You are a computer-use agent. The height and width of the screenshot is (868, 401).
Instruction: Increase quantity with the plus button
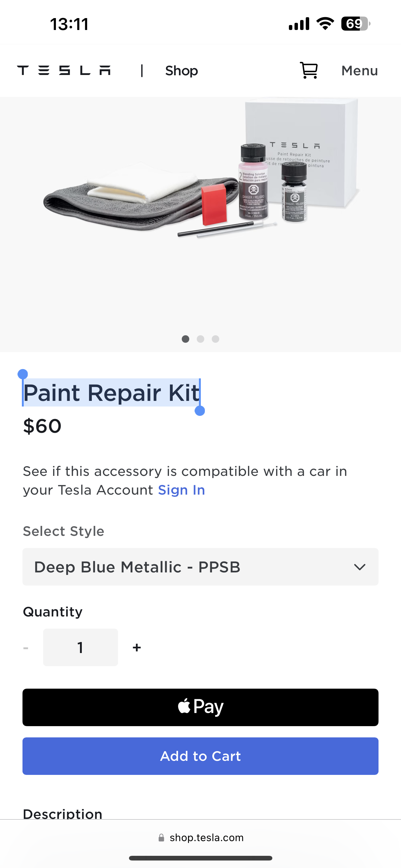point(137,647)
